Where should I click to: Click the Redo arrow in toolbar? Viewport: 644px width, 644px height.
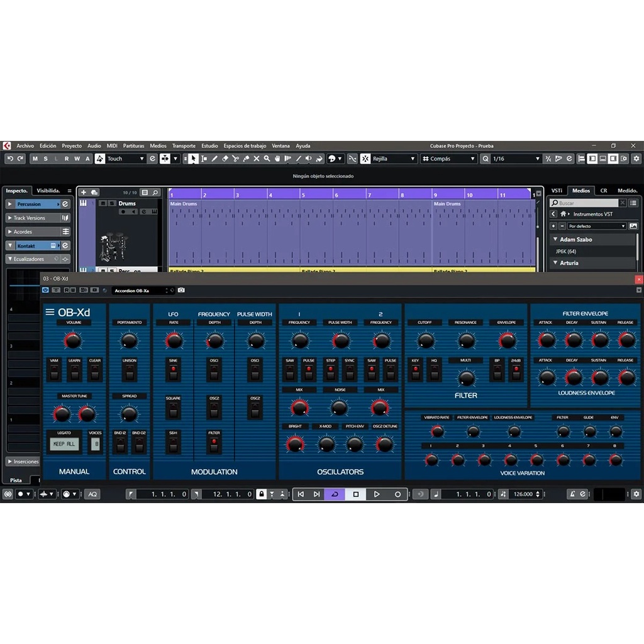20,158
